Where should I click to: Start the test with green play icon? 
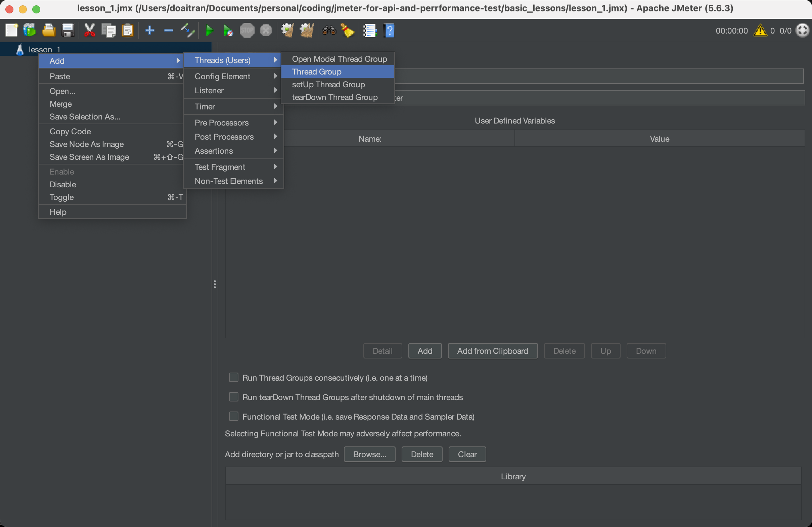[210, 31]
